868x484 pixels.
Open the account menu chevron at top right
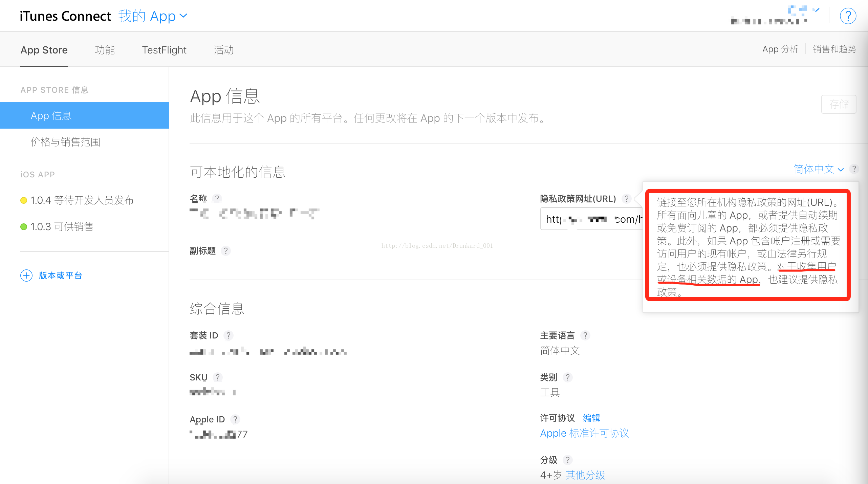click(x=817, y=10)
